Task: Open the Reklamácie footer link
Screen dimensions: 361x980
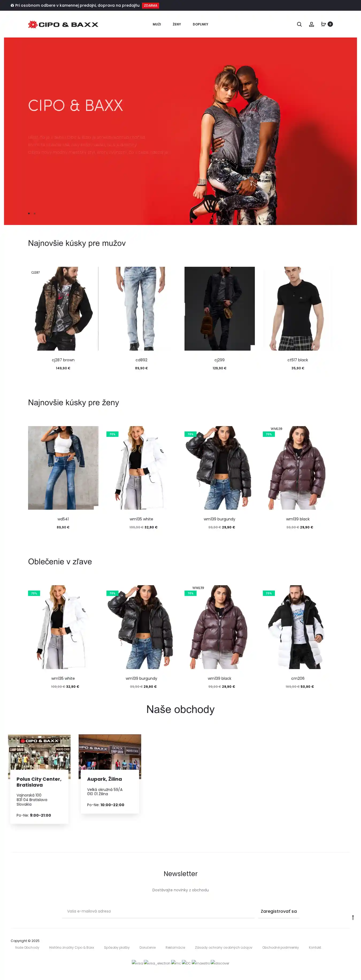Action: coord(175,947)
